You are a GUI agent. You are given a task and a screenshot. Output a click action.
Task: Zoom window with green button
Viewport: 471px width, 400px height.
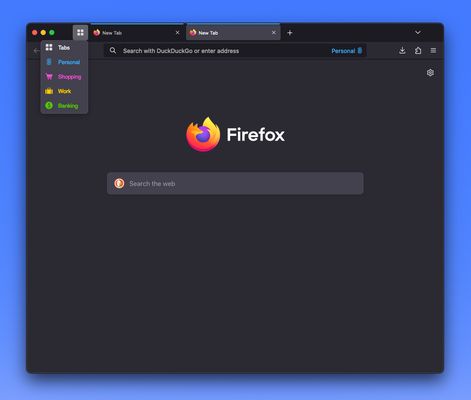(52, 33)
